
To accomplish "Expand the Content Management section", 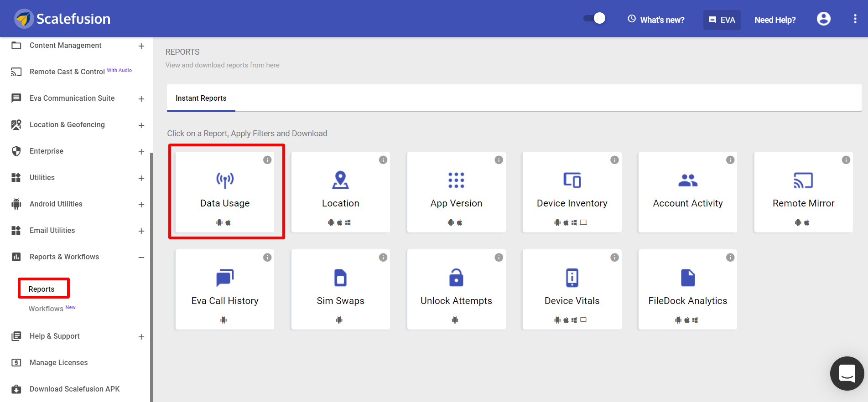I will click(141, 46).
